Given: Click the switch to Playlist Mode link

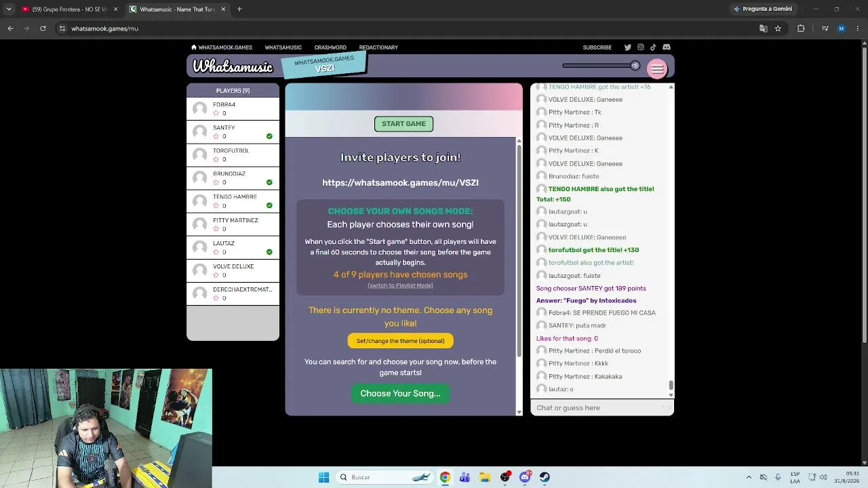Looking at the screenshot, I should [x=400, y=285].
